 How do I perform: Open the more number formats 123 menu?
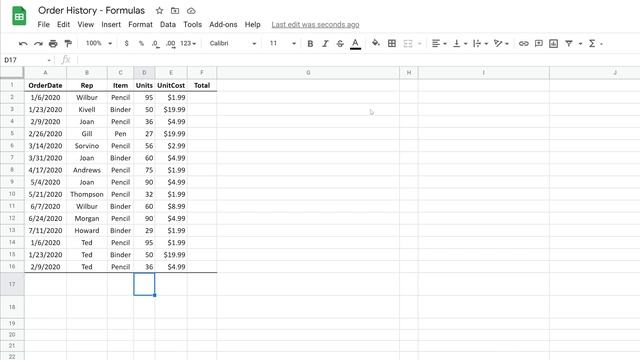188,43
